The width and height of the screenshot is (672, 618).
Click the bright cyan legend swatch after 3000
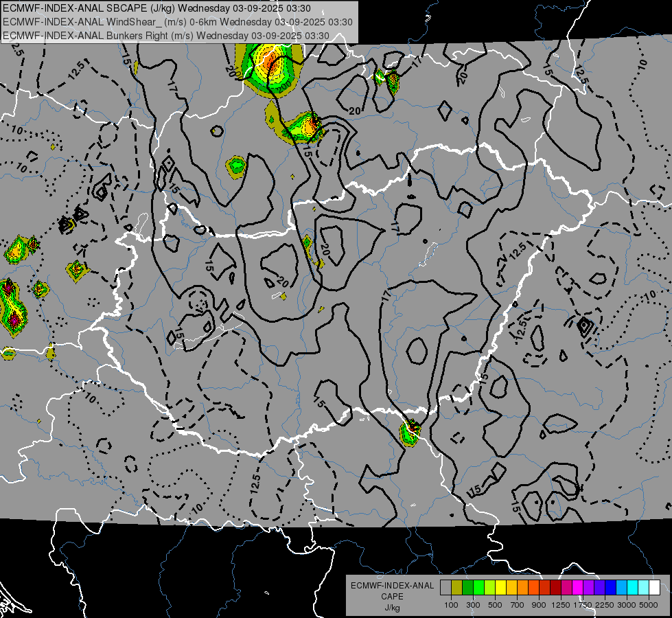tap(633, 588)
